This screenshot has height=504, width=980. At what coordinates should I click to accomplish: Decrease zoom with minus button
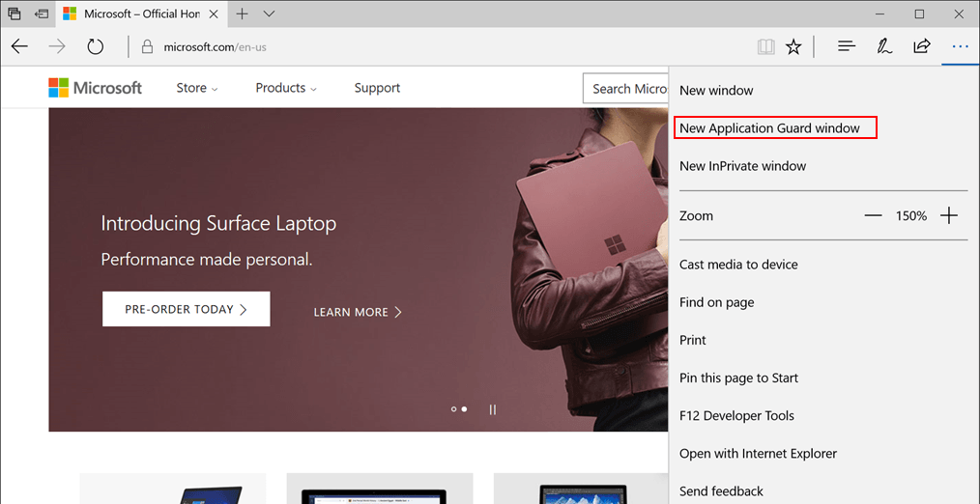coord(873,216)
